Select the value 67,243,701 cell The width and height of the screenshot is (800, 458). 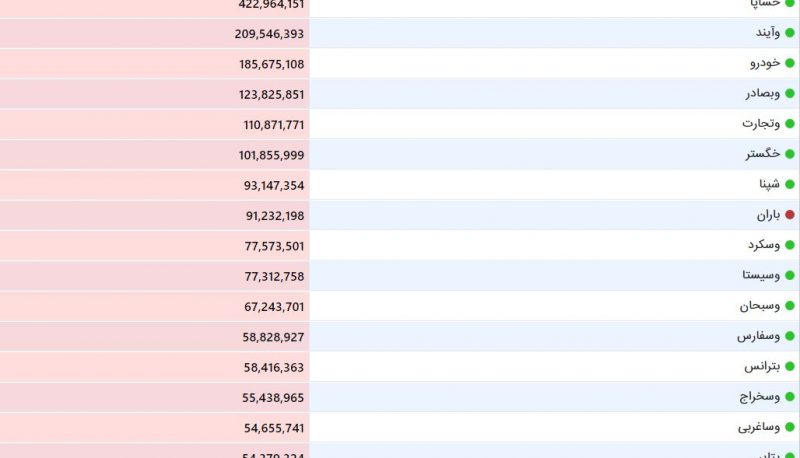154,307
